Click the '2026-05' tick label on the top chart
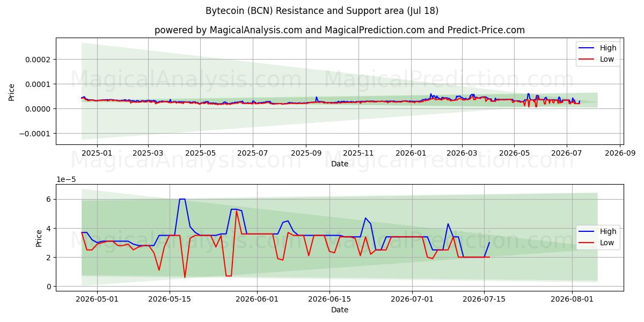 tap(514, 153)
